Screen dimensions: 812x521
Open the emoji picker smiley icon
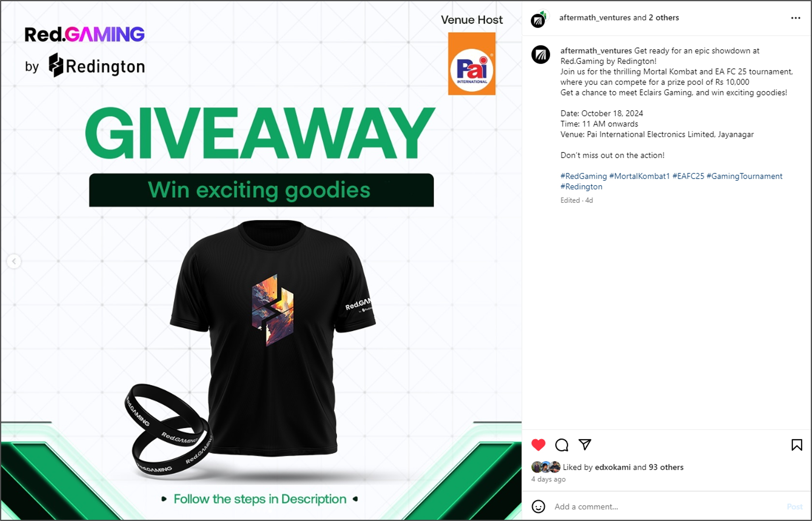coord(538,507)
